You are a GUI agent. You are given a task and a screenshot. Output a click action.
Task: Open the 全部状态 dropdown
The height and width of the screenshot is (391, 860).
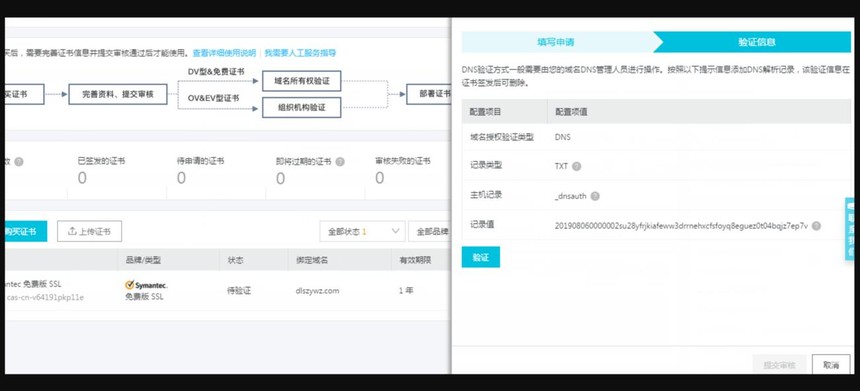[362, 231]
